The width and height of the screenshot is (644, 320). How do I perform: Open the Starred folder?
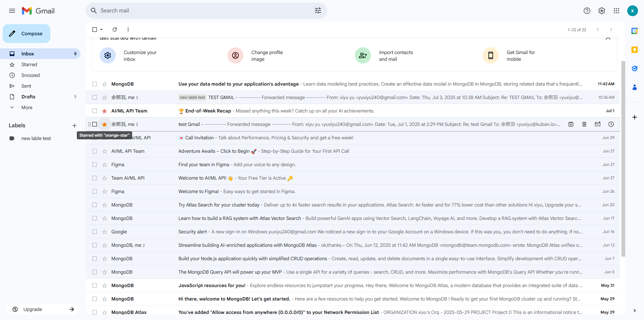40,64
